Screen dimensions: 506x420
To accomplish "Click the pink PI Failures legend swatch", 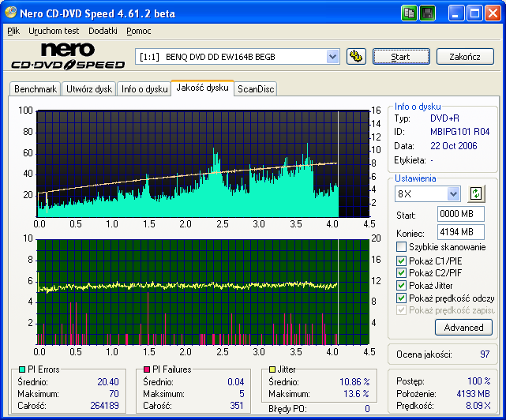I will 147,369.
